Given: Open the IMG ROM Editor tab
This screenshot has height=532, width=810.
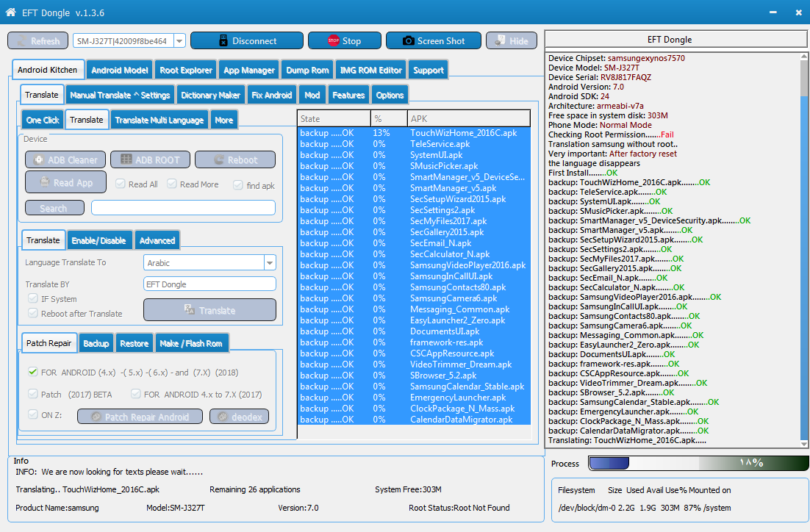Looking at the screenshot, I should (x=371, y=71).
